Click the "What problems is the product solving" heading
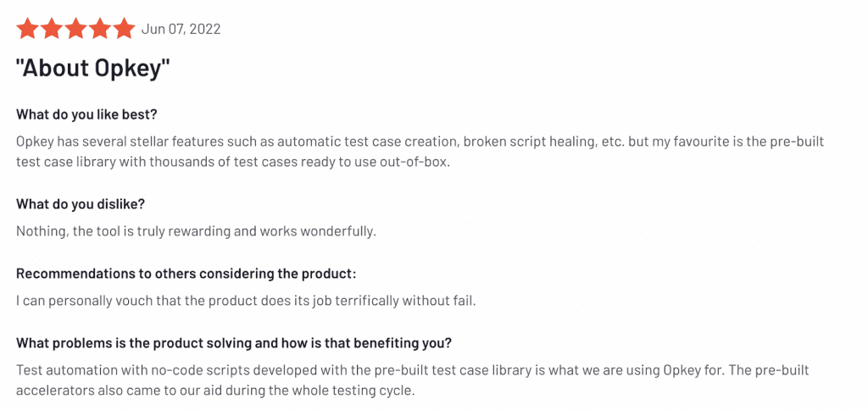The width and height of the screenshot is (868, 410). (233, 343)
